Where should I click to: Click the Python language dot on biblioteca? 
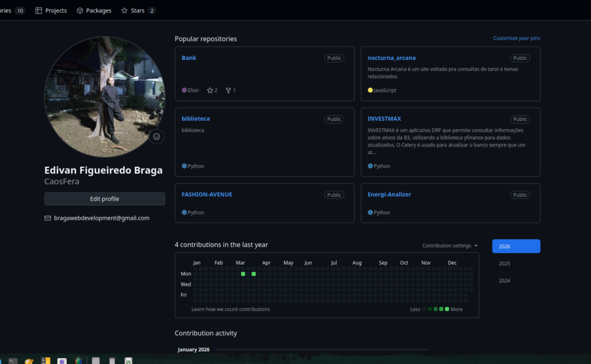(184, 166)
